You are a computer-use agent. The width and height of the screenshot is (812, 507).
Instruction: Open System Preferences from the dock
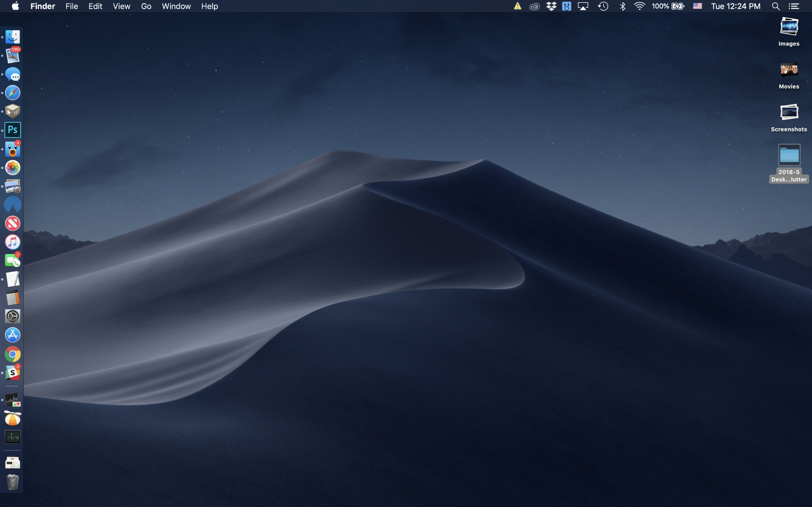(13, 316)
